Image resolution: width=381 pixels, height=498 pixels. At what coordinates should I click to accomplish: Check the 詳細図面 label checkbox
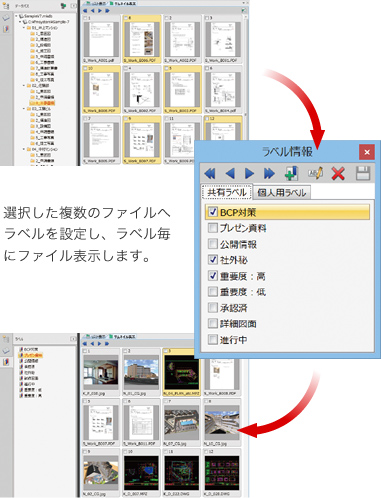click(x=213, y=323)
